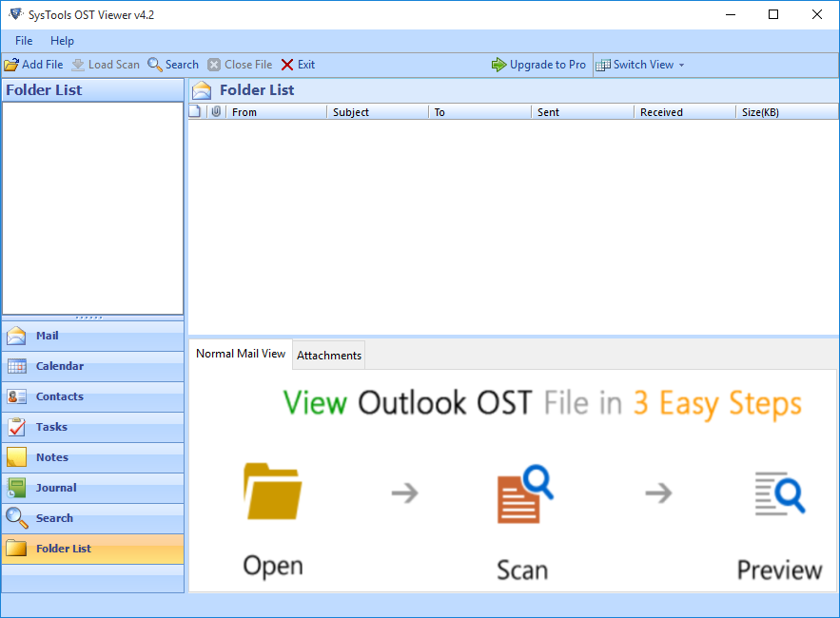Click the Preview step icon
This screenshot has width=840, height=618.
[x=780, y=493]
